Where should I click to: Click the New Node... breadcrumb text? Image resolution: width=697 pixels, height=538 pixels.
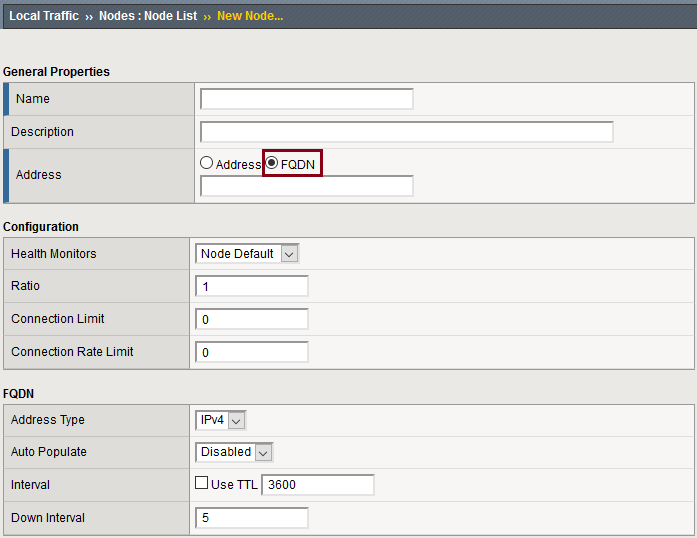[250, 16]
